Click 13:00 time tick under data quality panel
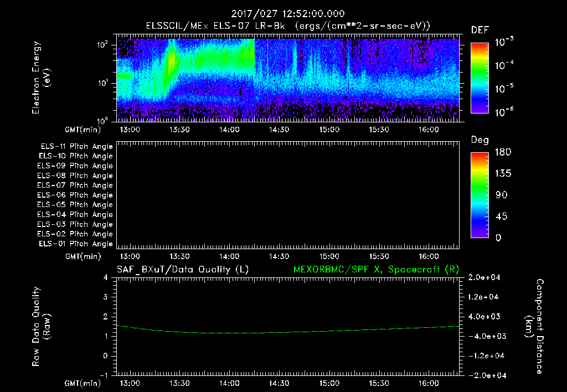 [x=130, y=383]
